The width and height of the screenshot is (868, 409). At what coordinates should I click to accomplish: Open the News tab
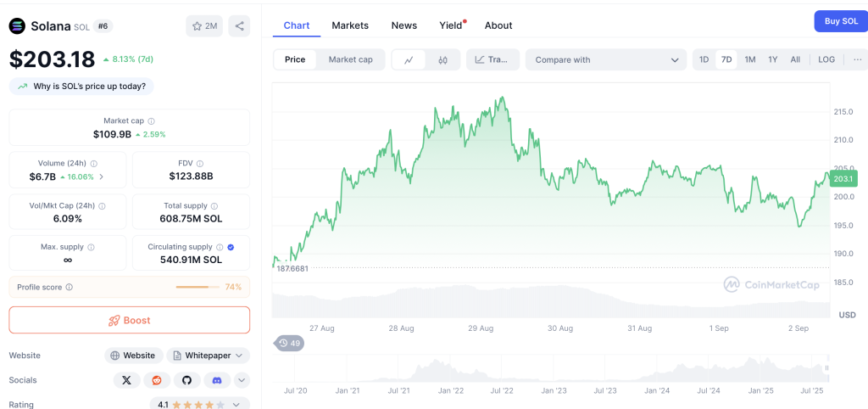404,25
